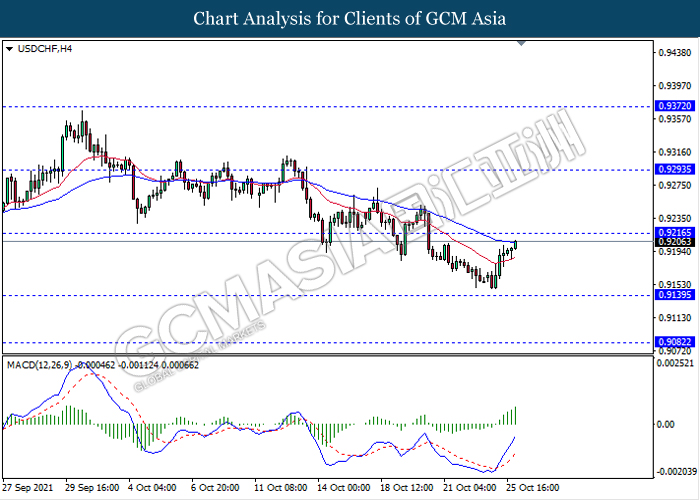Click the last MACD histogram bar
This screenshot has width=700, height=500.
516,416
